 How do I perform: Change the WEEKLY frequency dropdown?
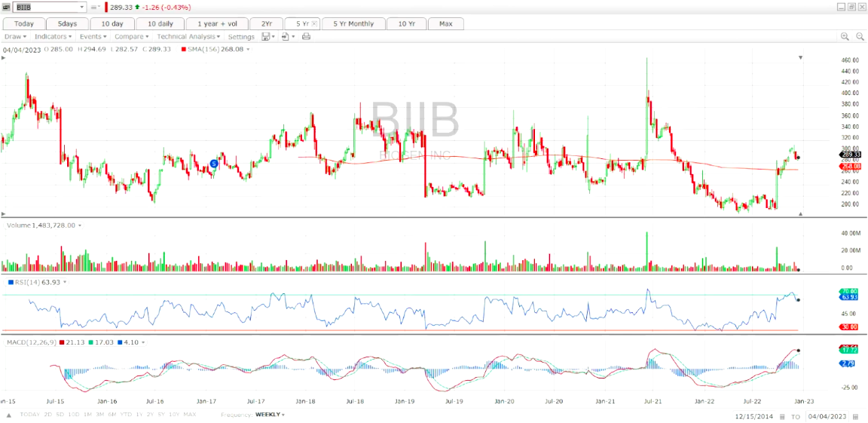270,415
